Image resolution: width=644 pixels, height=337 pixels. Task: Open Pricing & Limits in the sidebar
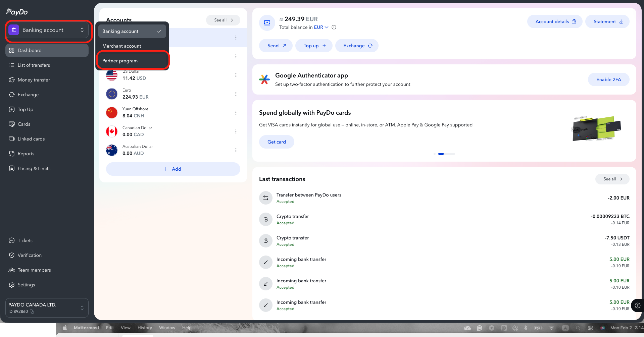click(x=47, y=168)
